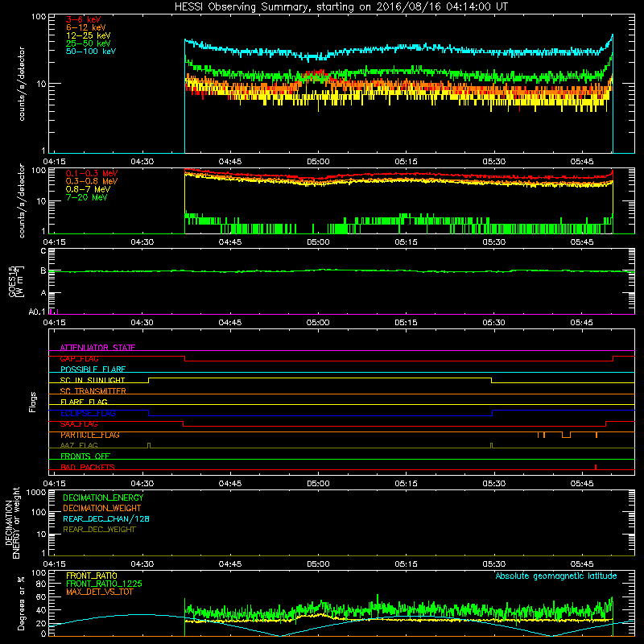Viewport: 644px width, 644px height.
Task: Click the 0.8-7 MeV legend label
Action: click(88, 189)
